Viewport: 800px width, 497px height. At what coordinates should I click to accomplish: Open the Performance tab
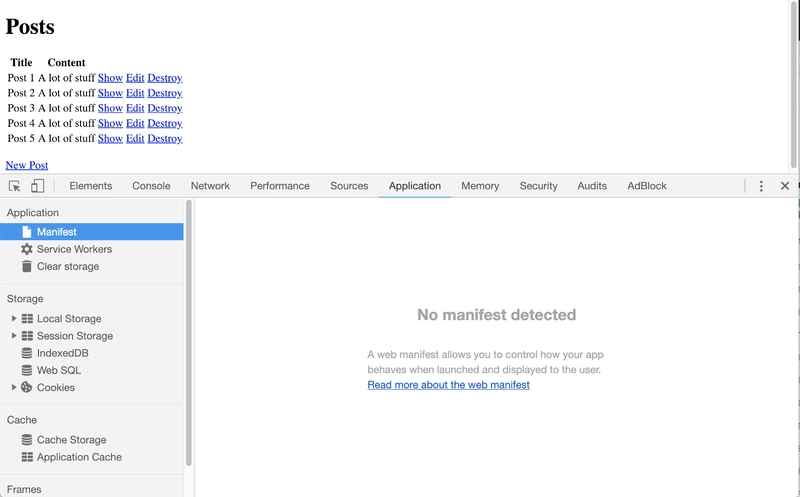[x=280, y=186]
